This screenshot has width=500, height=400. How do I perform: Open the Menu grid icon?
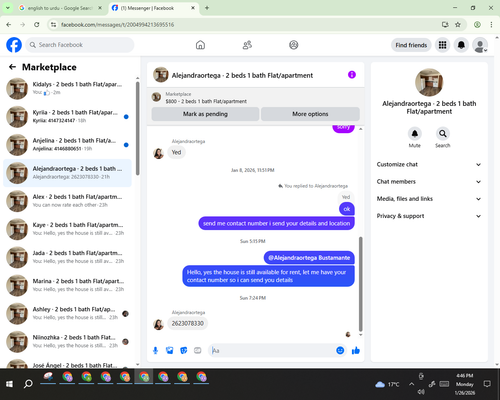(x=442, y=45)
